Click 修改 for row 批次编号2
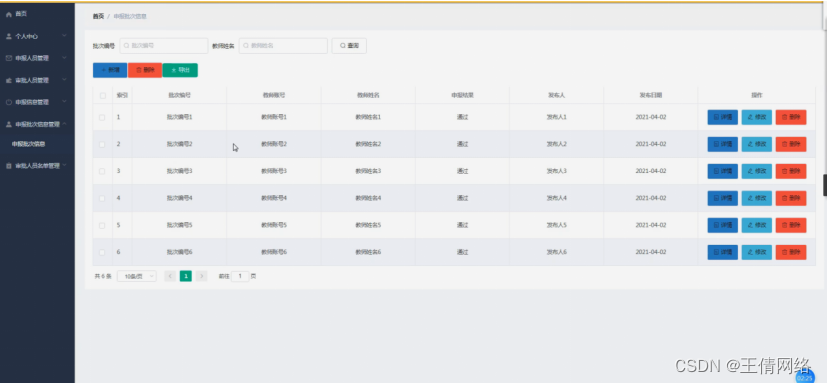 coord(756,144)
